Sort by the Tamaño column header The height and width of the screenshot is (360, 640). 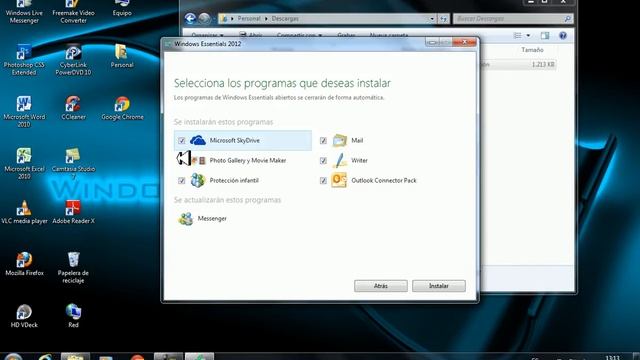coord(532,50)
